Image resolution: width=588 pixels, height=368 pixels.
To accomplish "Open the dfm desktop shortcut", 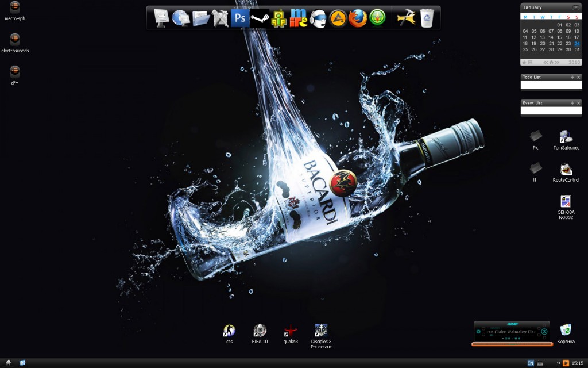I will pos(14,75).
